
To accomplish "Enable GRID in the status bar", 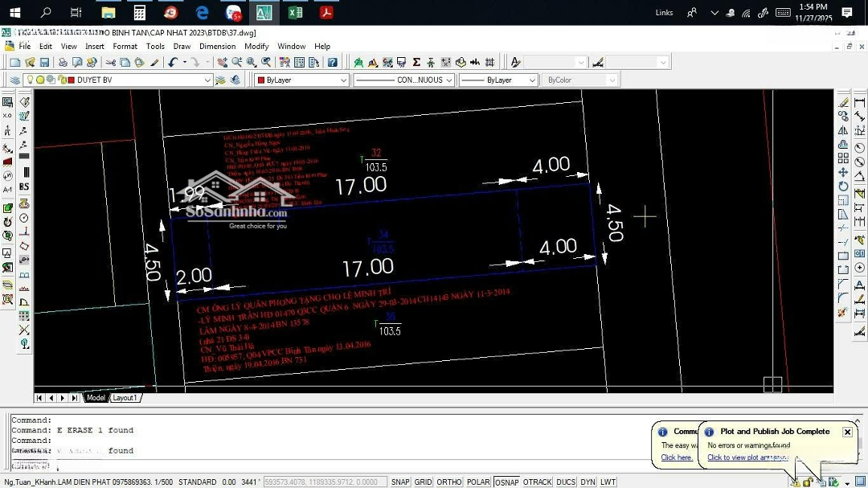I will 423,482.
